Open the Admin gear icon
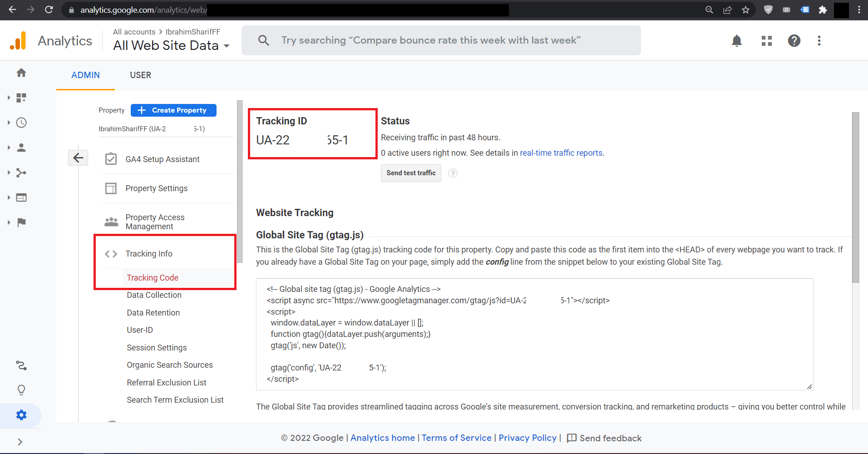 (x=21, y=415)
